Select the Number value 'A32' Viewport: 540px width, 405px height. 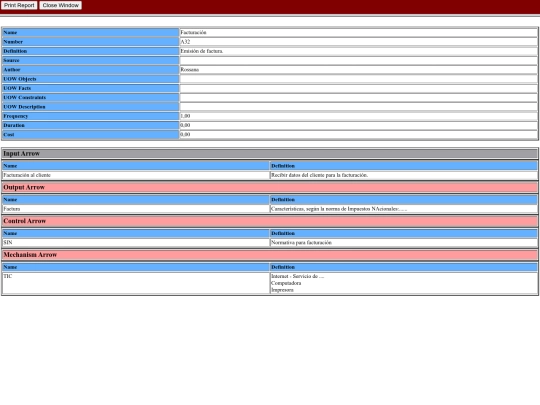[185, 42]
